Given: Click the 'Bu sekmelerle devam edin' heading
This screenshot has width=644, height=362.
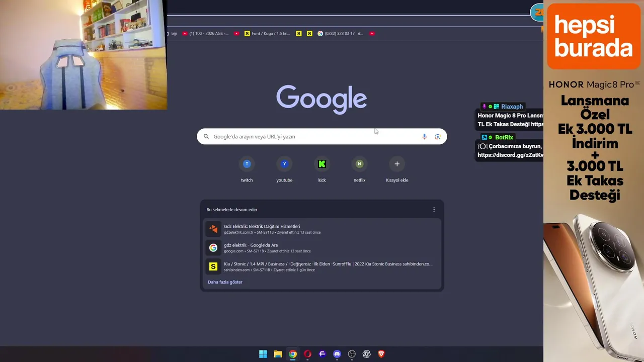Looking at the screenshot, I should 231,210.
